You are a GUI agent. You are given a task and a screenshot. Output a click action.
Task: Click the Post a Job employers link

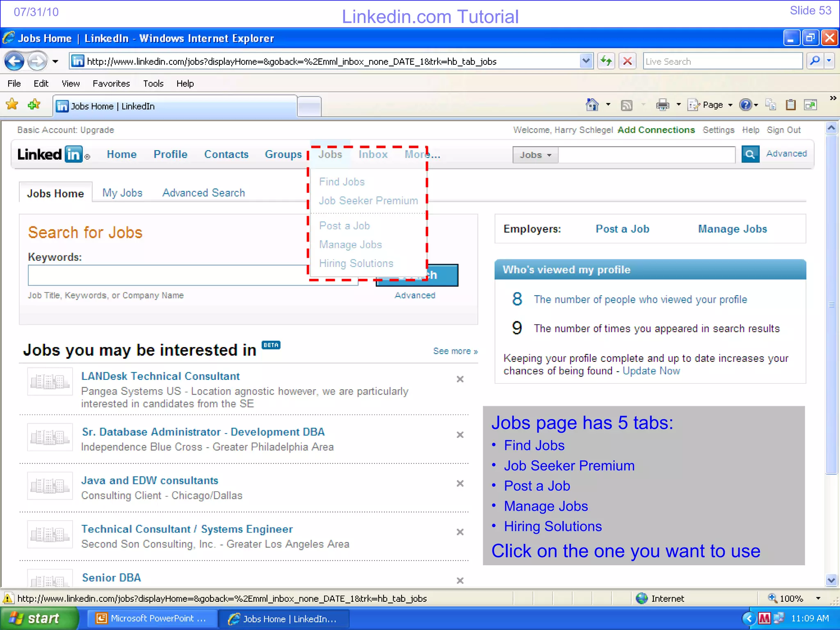623,229
